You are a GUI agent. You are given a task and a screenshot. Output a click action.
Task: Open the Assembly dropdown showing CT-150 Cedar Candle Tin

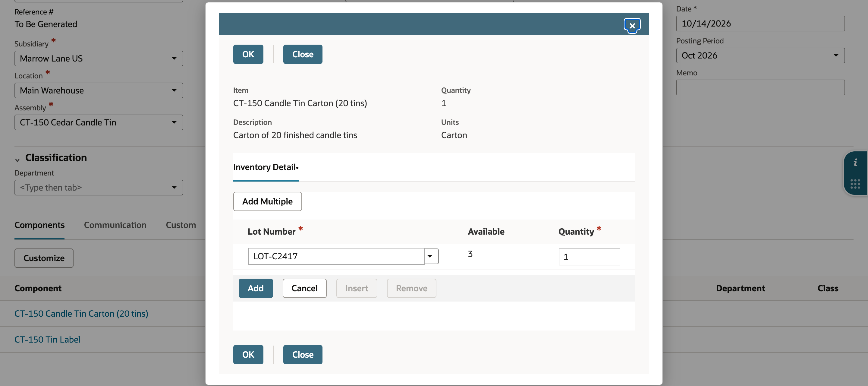point(99,122)
